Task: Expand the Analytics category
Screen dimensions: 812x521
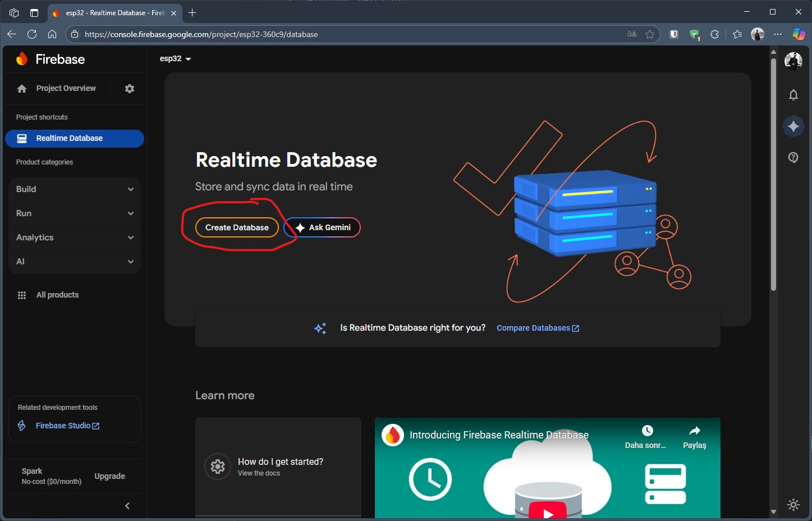Action: point(75,237)
